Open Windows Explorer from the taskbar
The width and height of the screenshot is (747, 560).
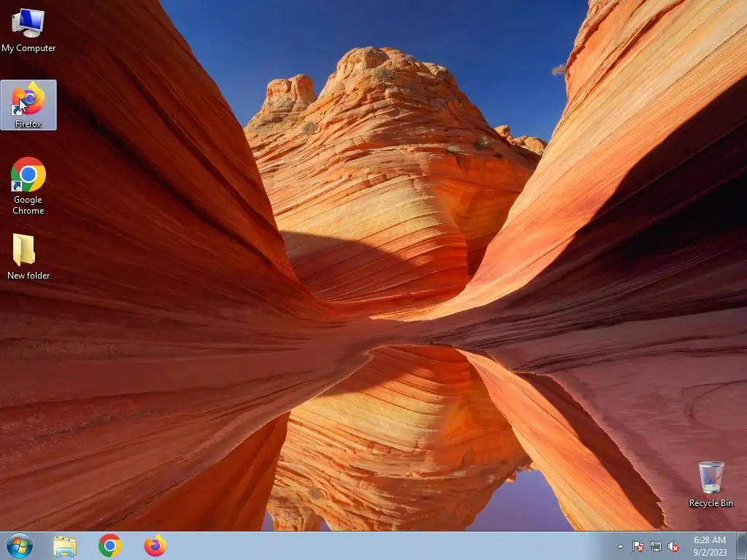[x=65, y=546]
